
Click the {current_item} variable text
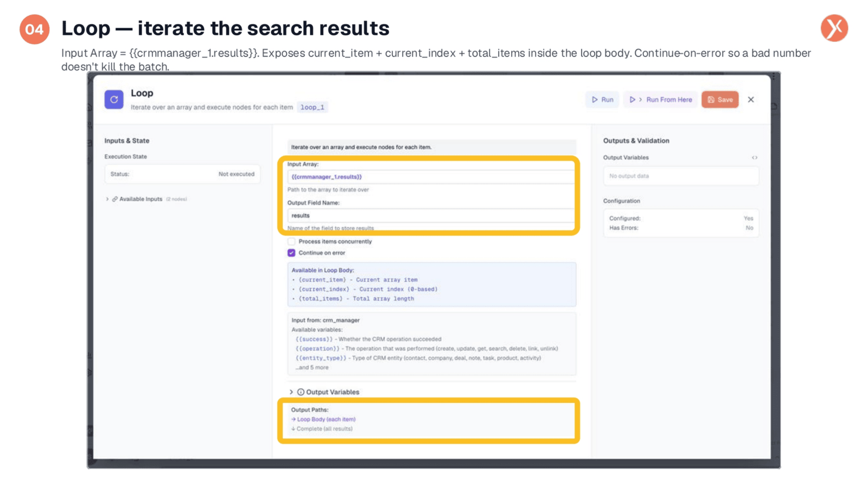pyautogui.click(x=322, y=280)
